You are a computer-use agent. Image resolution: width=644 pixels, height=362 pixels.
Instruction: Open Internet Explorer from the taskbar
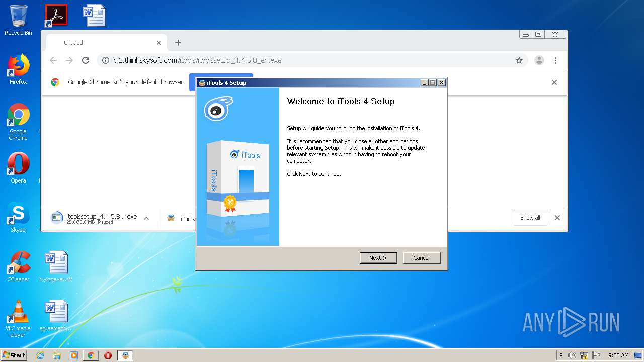coord(40,355)
